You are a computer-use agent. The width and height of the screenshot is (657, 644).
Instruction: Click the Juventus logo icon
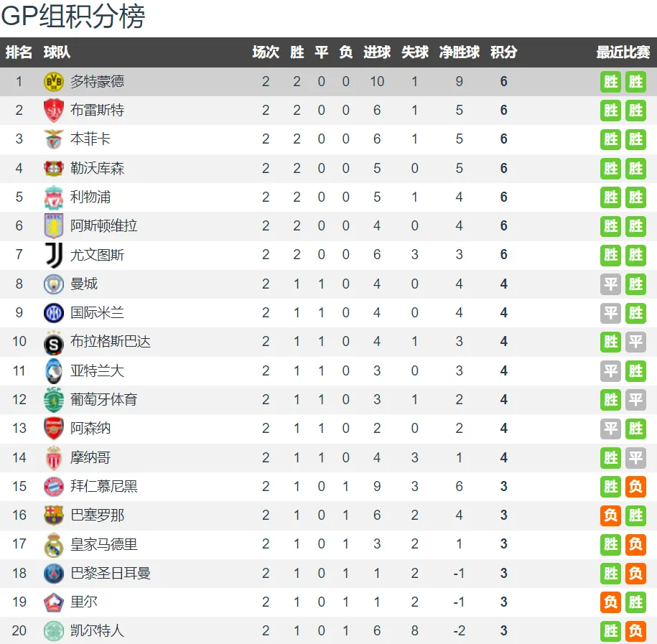point(55,255)
